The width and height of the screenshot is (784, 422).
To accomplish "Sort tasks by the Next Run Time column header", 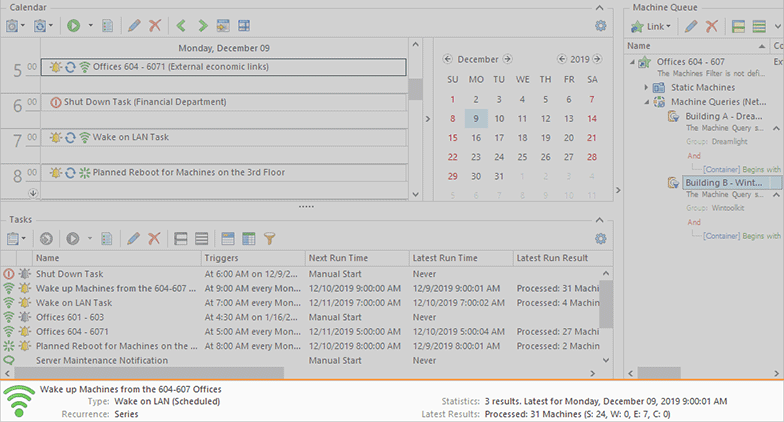I will 356,258.
